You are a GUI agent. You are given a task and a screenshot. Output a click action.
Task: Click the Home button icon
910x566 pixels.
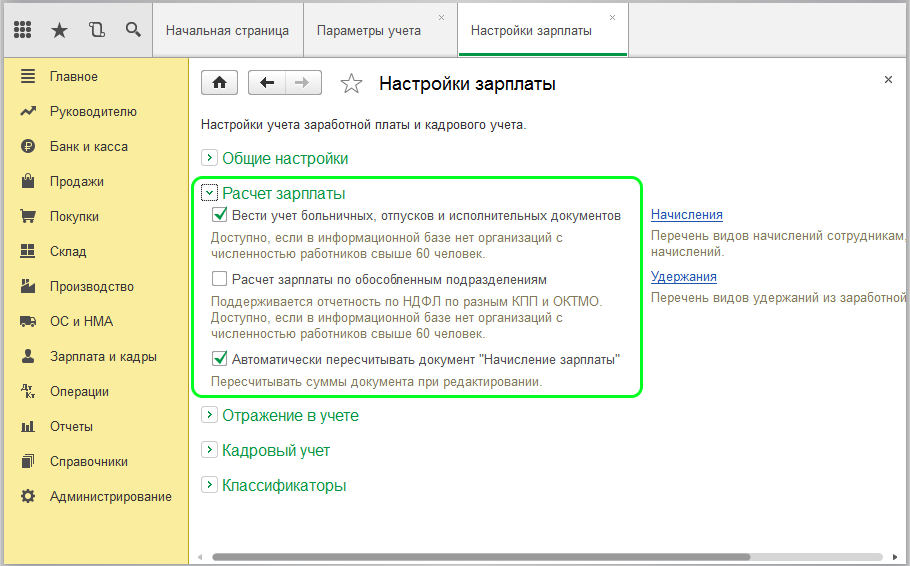[x=220, y=83]
